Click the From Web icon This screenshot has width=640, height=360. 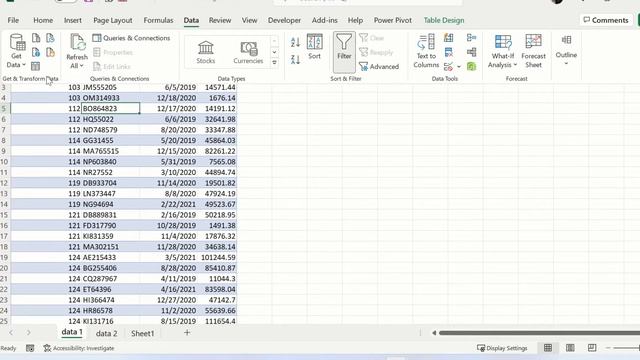[36, 52]
